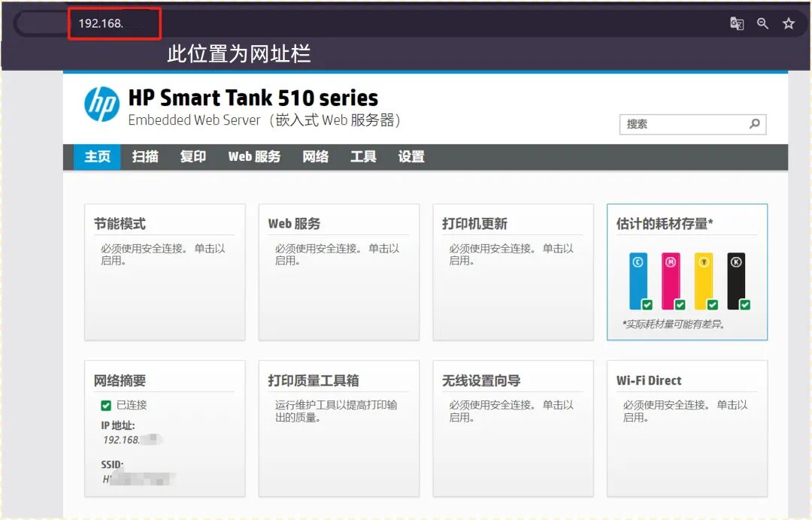Click the SSID label in 网络摘要
This screenshot has height=520, width=812.
(x=112, y=464)
